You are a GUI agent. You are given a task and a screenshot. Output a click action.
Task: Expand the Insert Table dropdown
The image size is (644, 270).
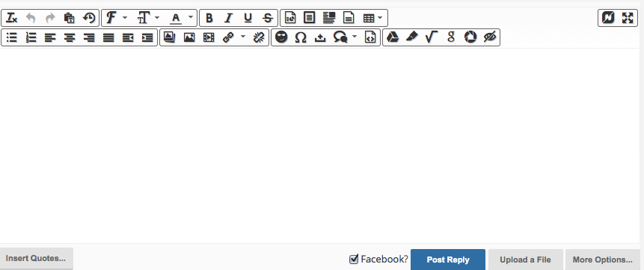pyautogui.click(x=372, y=18)
